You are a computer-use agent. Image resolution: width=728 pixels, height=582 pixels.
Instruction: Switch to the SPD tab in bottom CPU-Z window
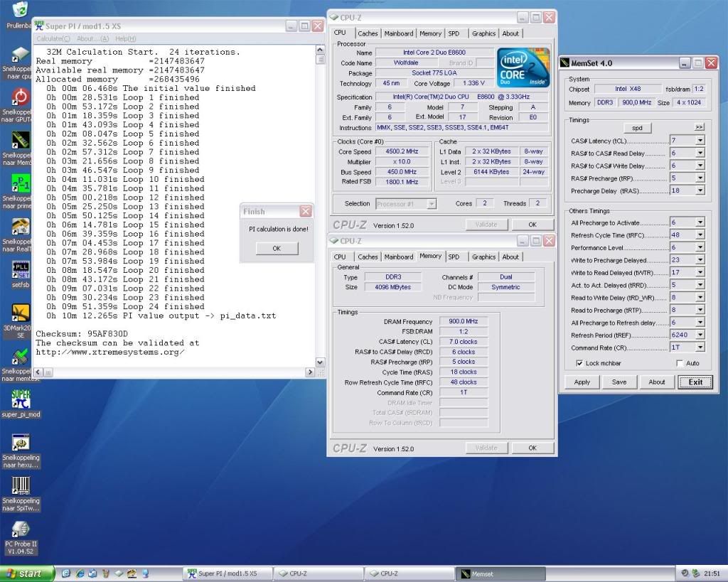454,257
